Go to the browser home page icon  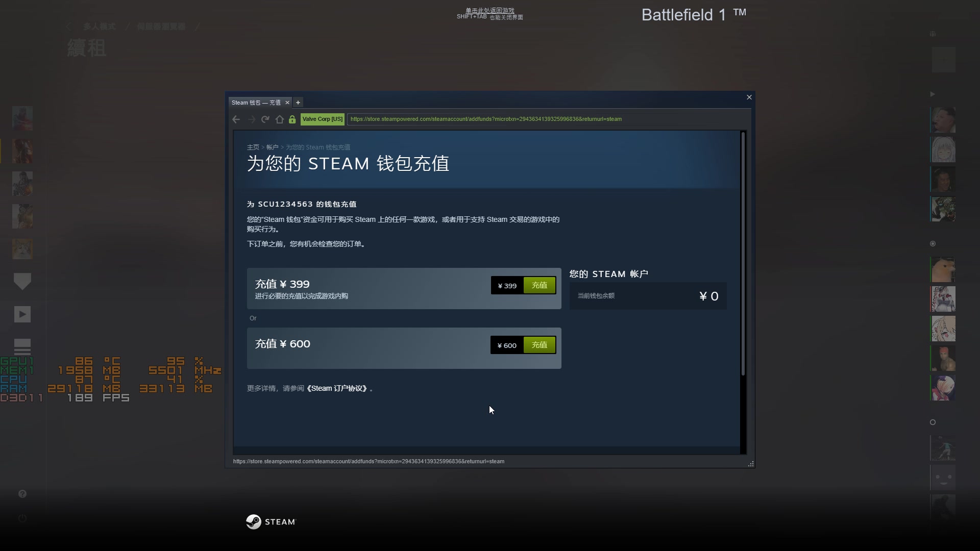pos(279,119)
